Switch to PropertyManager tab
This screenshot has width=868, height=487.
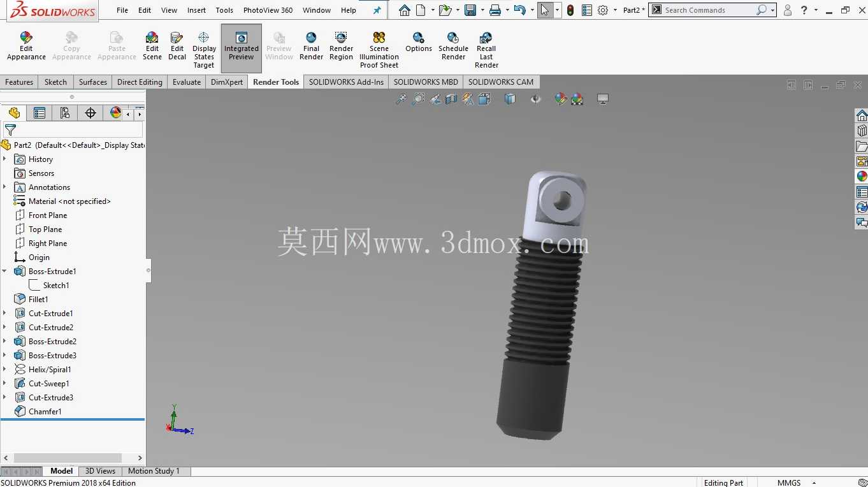40,113
